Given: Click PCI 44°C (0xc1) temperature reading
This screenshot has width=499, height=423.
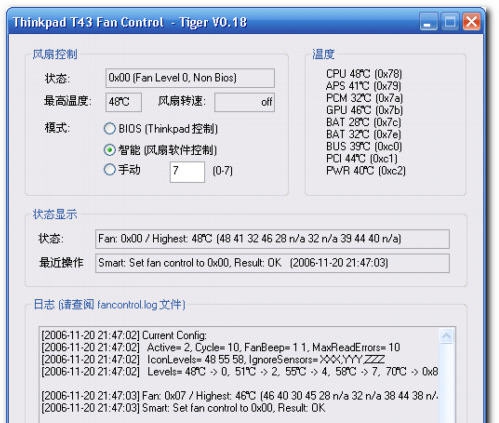Looking at the screenshot, I should (x=362, y=158).
